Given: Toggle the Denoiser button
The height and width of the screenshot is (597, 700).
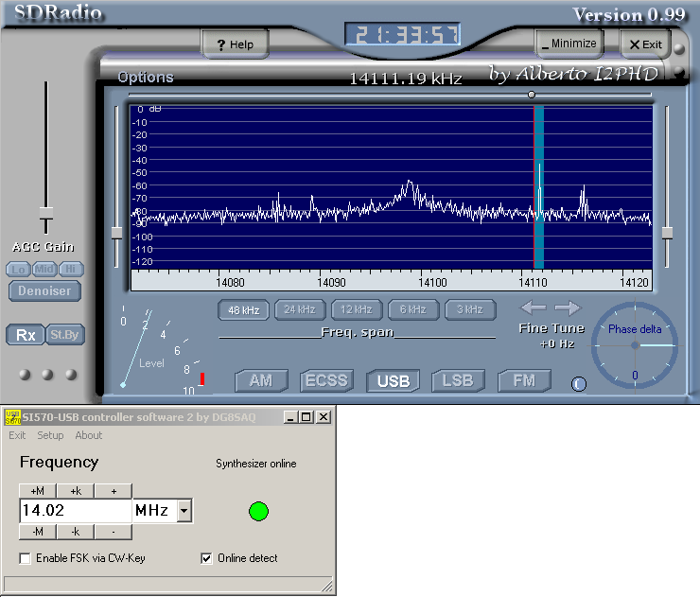Looking at the screenshot, I should [x=44, y=291].
